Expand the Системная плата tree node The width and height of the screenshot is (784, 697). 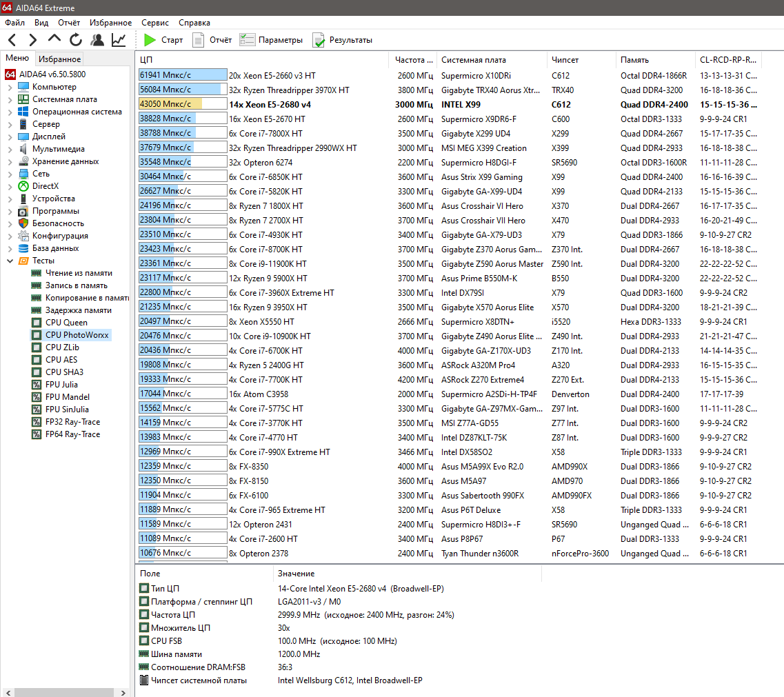click(10, 99)
